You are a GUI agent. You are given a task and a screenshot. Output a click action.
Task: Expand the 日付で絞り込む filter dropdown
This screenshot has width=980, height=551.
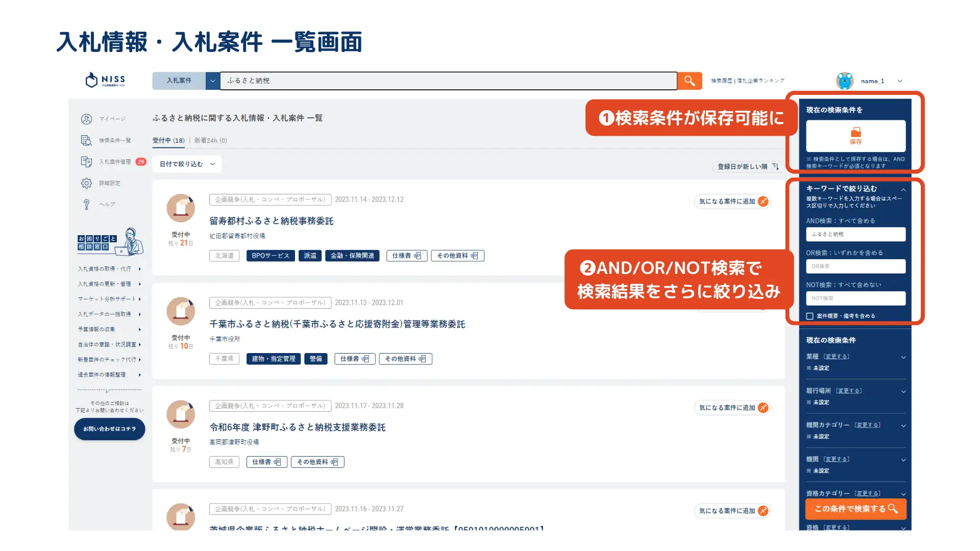(x=186, y=164)
